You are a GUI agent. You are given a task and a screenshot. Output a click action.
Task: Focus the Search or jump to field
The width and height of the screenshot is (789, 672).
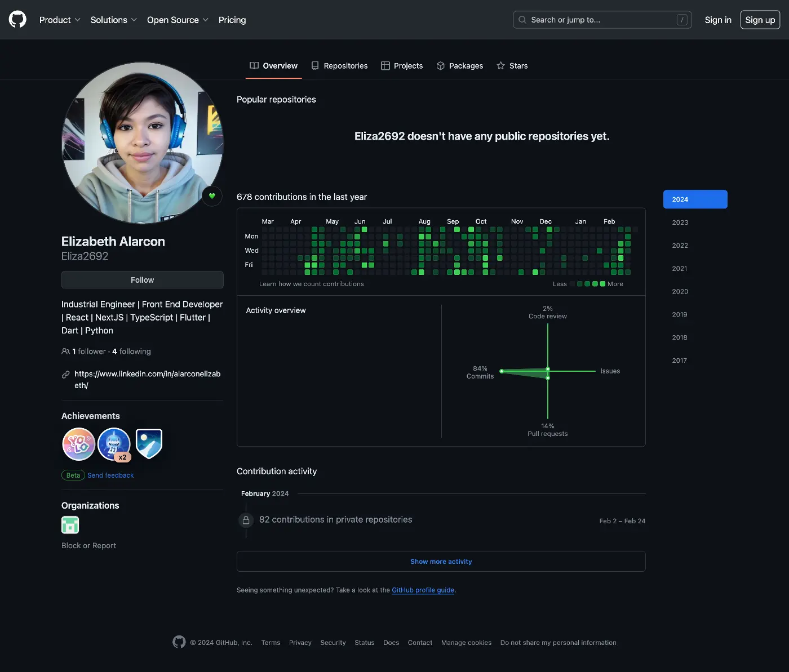pos(601,20)
